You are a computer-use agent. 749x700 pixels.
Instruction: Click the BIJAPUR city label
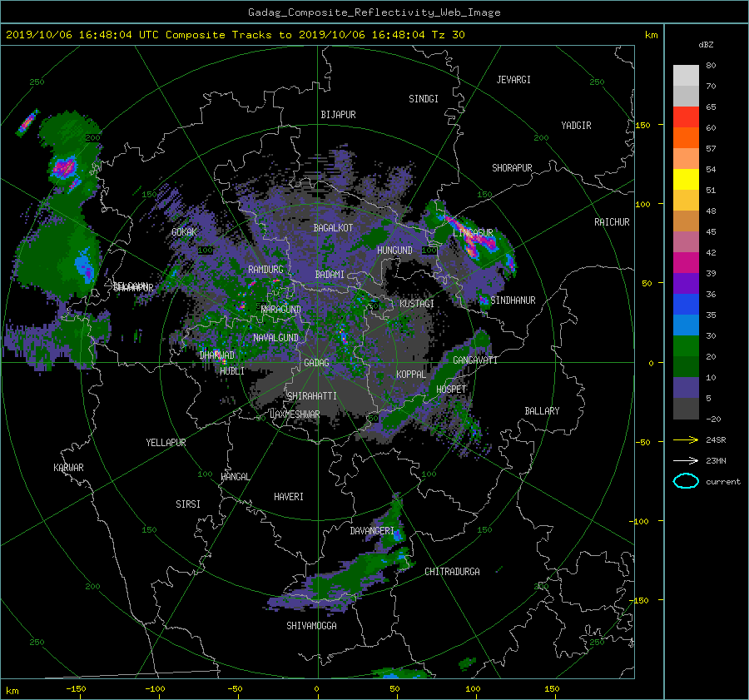tap(338, 115)
